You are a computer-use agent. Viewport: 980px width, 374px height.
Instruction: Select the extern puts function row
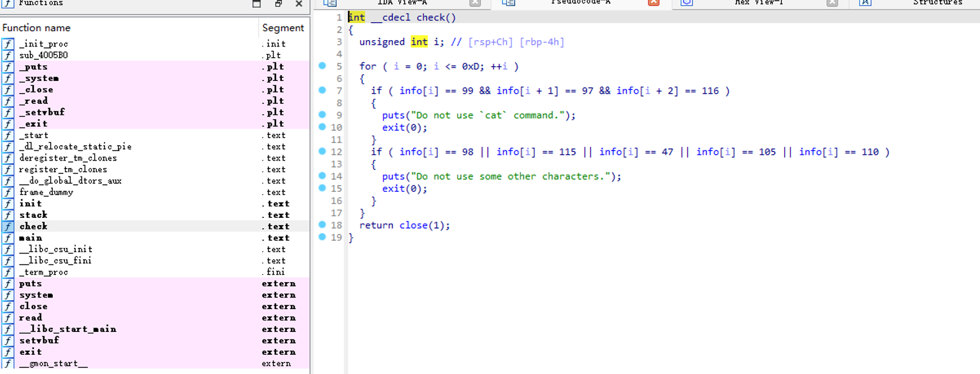click(155, 284)
